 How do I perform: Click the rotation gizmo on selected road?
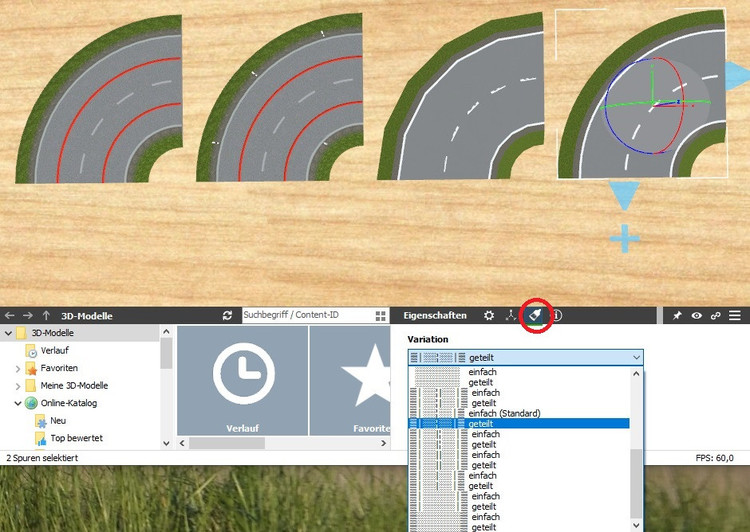[654, 104]
